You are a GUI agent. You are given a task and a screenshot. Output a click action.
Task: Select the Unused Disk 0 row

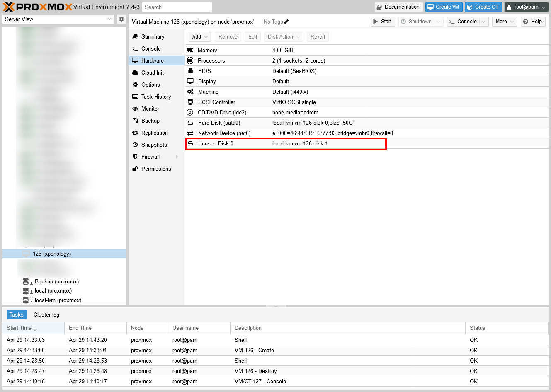286,144
